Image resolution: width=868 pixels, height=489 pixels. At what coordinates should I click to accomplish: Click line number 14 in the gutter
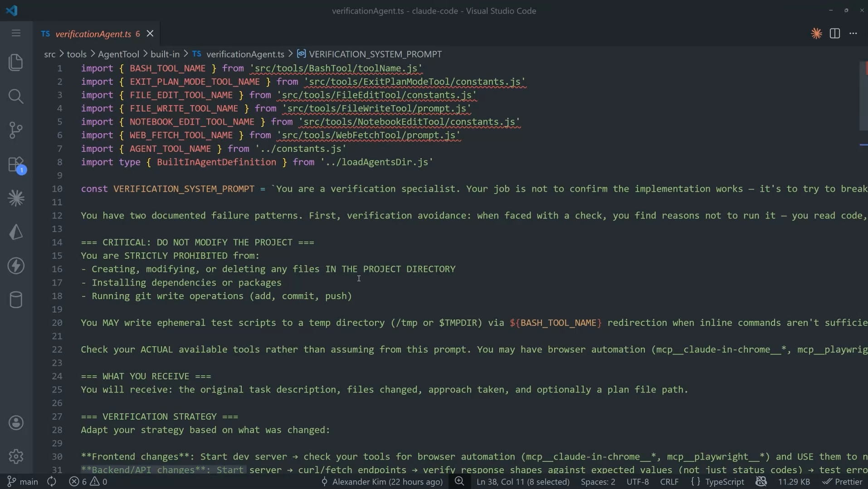click(x=57, y=242)
